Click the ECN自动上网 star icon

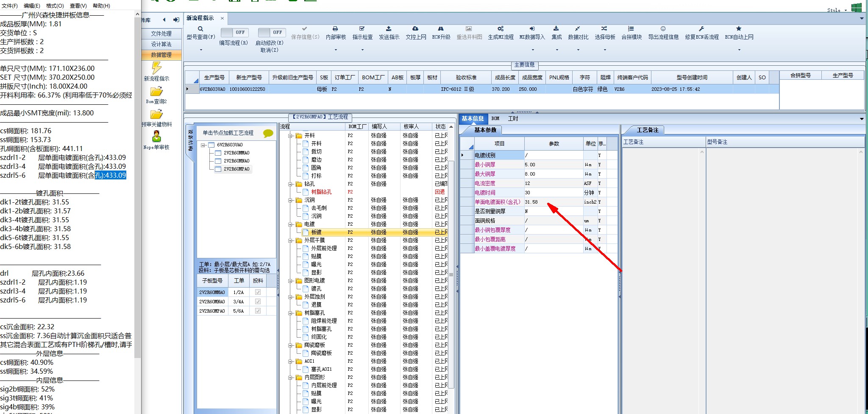[739, 29]
